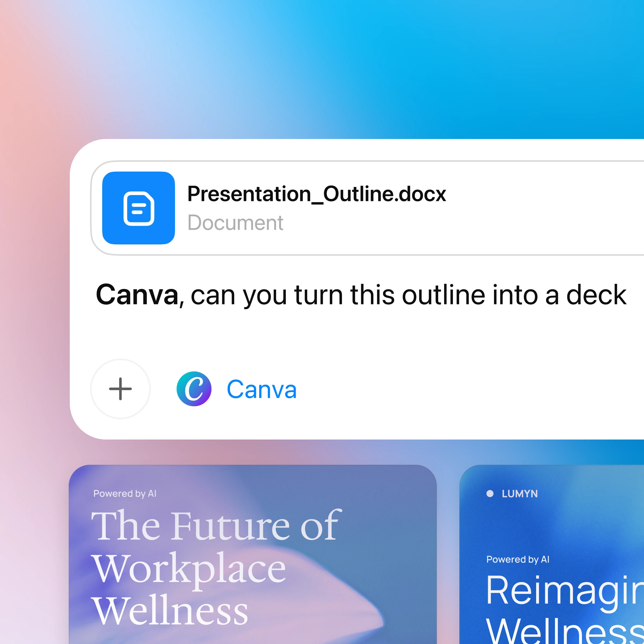Click Powered by AI on the blue slide
The height and width of the screenshot is (644, 644).
pos(518,560)
